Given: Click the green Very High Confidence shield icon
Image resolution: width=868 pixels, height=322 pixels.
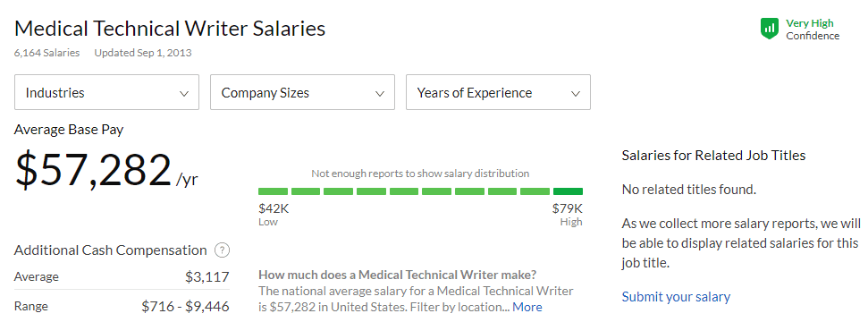Looking at the screenshot, I should coord(770,29).
